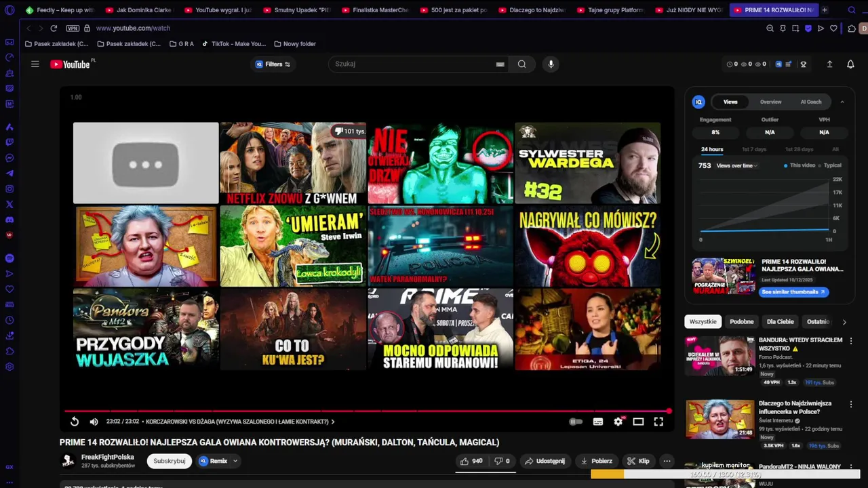Mute the video volume

coord(94,422)
